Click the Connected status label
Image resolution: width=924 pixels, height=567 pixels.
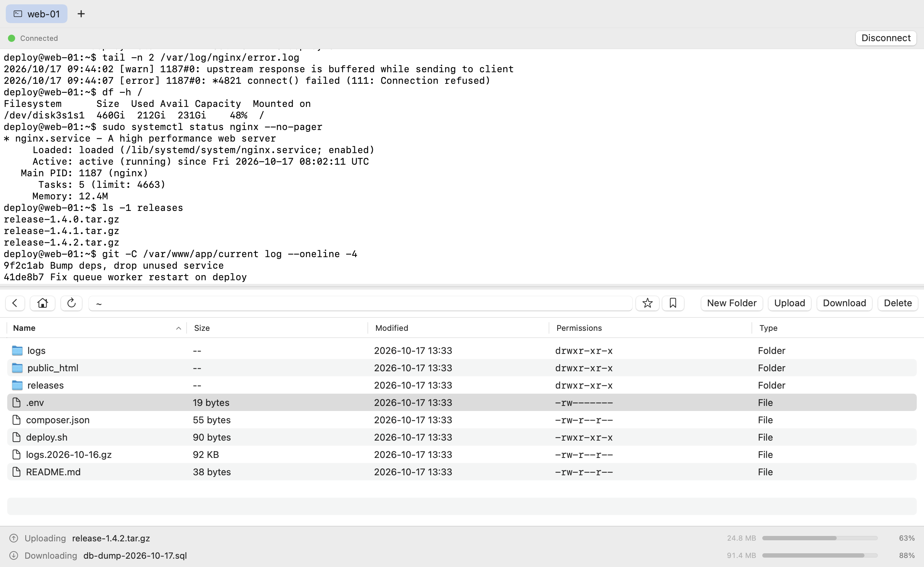39,38
